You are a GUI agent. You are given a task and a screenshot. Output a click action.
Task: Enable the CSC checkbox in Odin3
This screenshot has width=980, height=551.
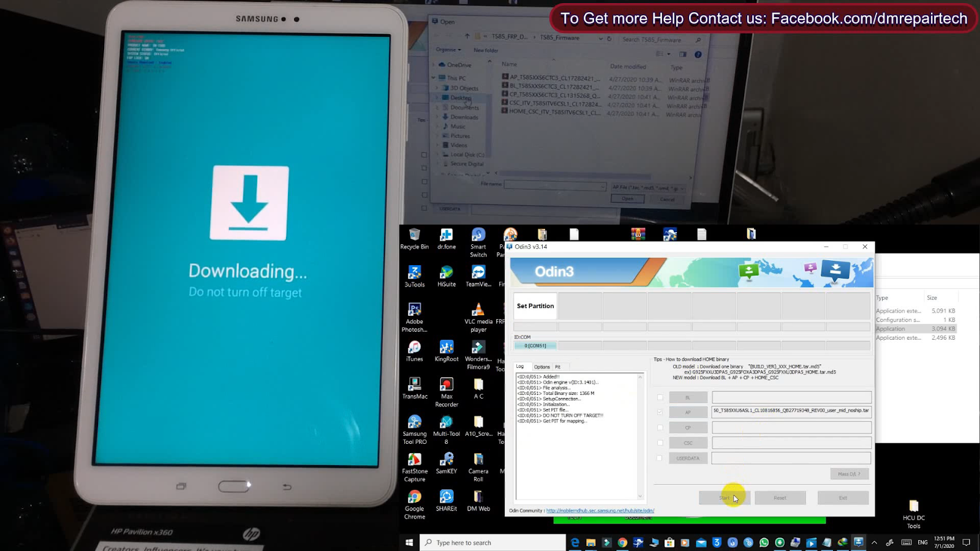tap(660, 443)
